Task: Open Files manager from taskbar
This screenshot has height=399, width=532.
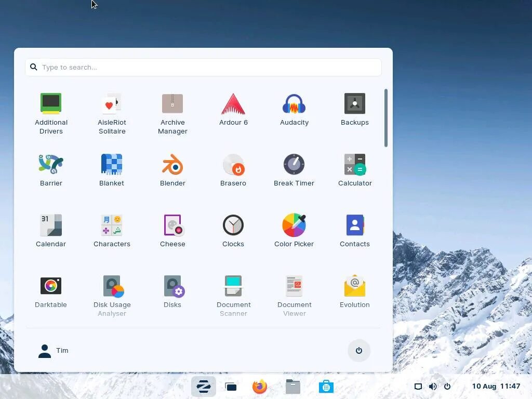Action: (293, 387)
